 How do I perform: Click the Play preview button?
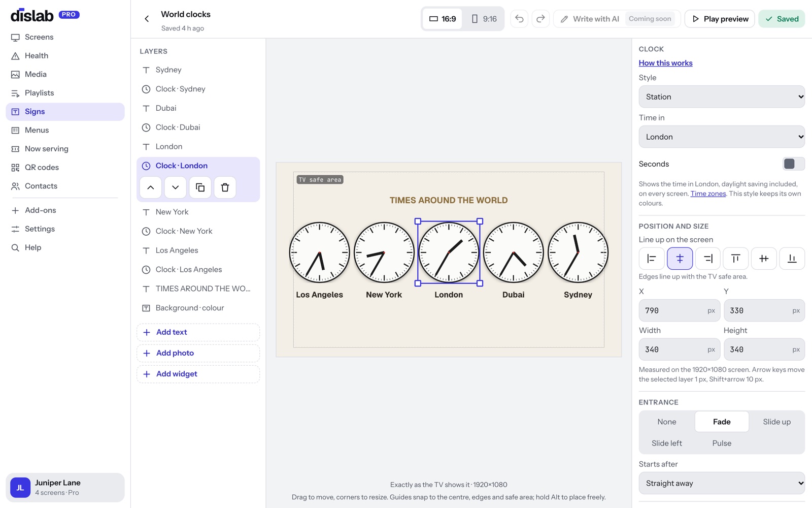coord(720,19)
